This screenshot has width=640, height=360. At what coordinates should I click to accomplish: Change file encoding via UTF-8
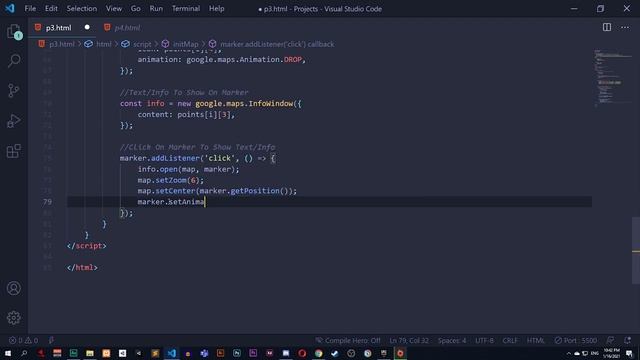[x=484, y=340]
